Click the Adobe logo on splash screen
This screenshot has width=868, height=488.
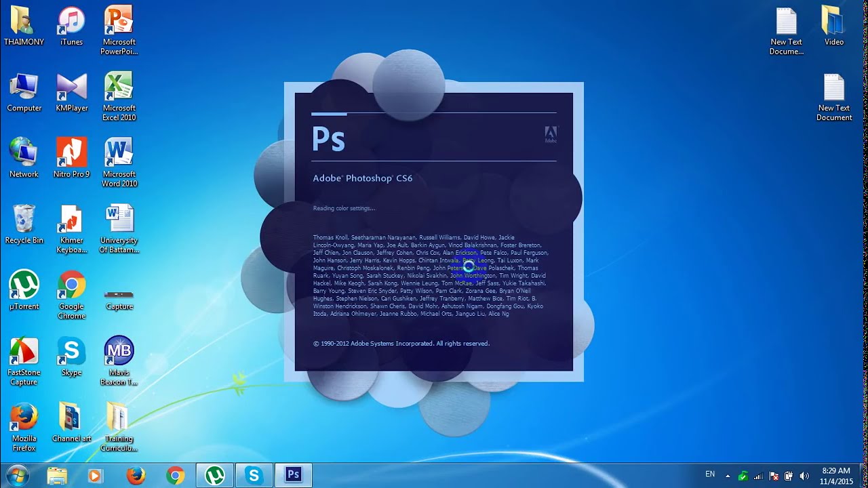[x=551, y=134]
